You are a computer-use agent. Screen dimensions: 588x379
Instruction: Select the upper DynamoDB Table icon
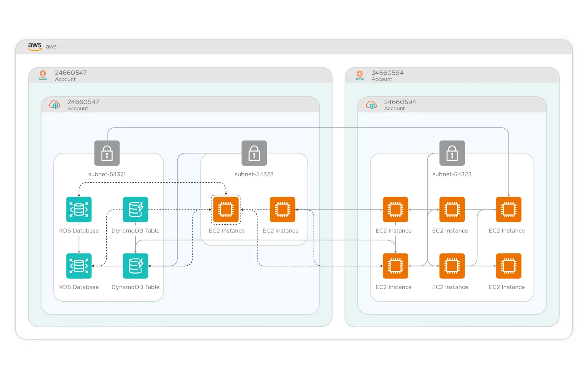[136, 210]
